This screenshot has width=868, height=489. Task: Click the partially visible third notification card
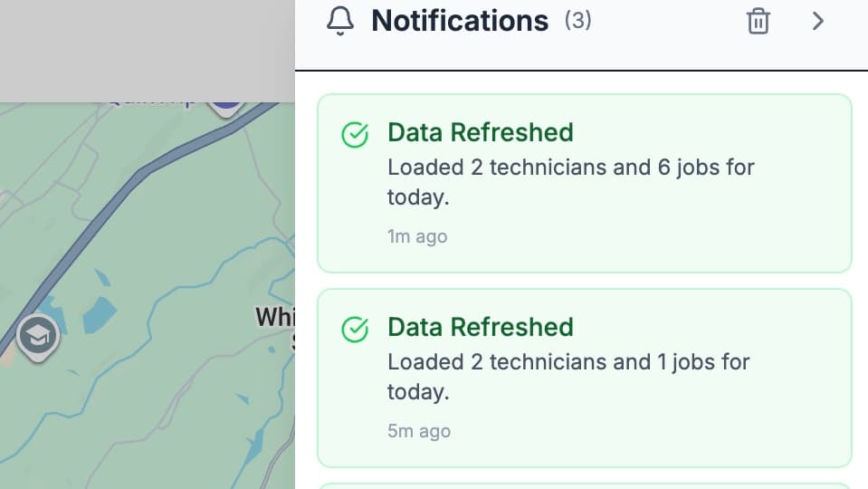coord(584,485)
